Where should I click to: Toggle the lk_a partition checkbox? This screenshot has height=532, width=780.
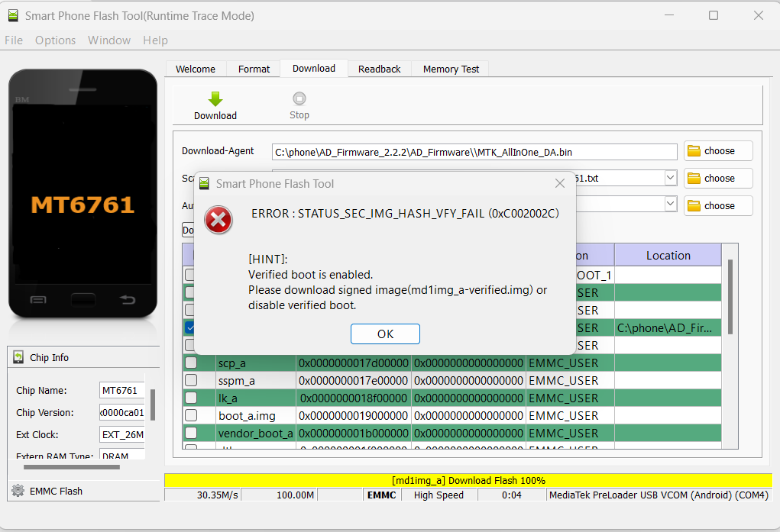pyautogui.click(x=191, y=398)
